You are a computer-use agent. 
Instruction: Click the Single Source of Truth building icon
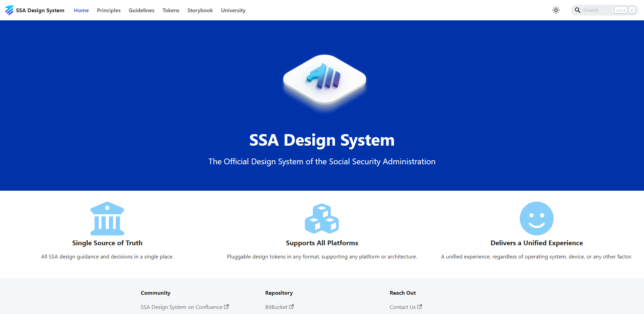(107, 218)
